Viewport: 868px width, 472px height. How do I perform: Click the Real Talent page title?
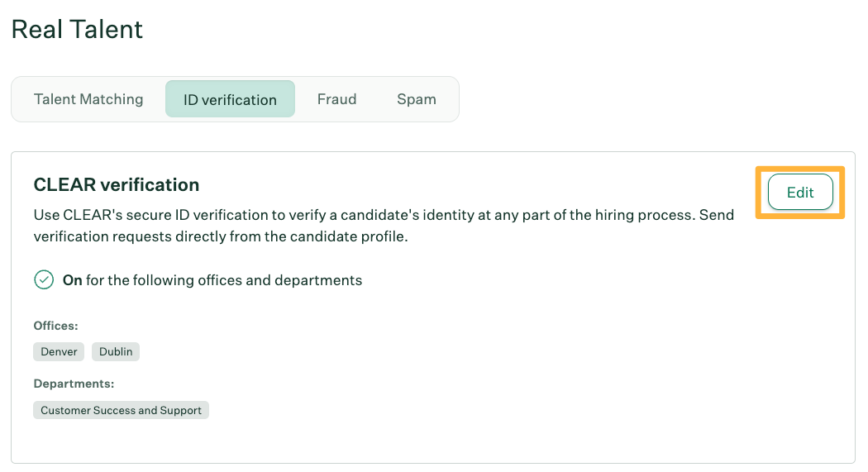77,29
